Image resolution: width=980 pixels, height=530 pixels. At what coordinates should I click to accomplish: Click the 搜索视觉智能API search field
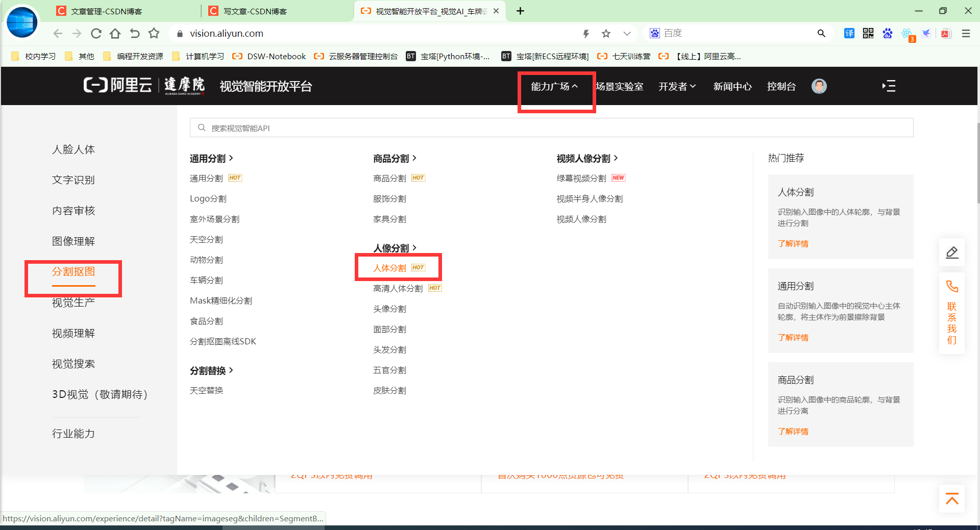551,128
